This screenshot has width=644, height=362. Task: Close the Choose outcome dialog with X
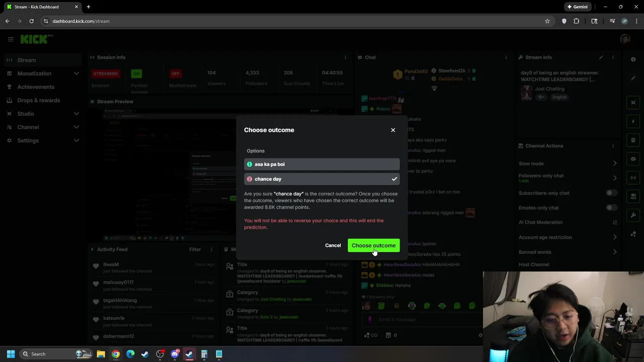(393, 130)
